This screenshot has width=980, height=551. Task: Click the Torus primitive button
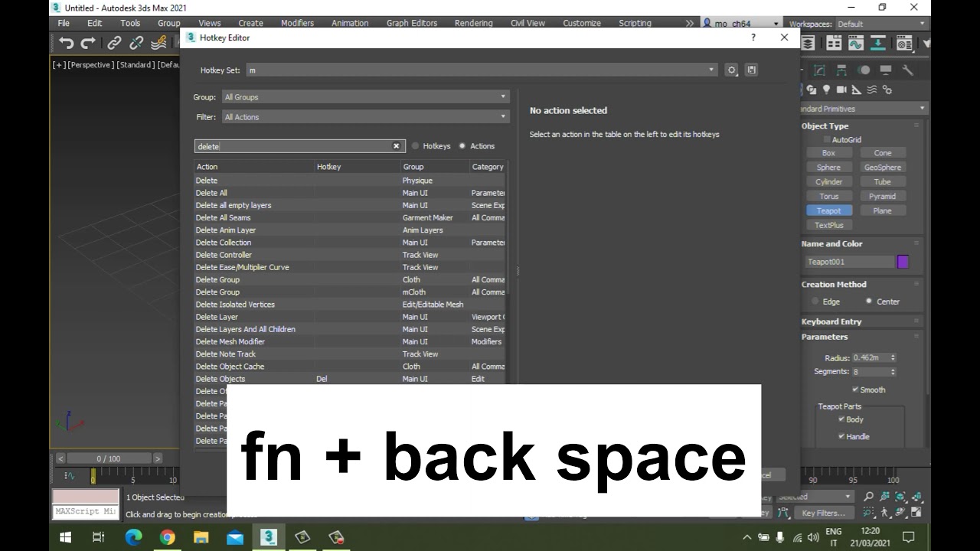828,197
